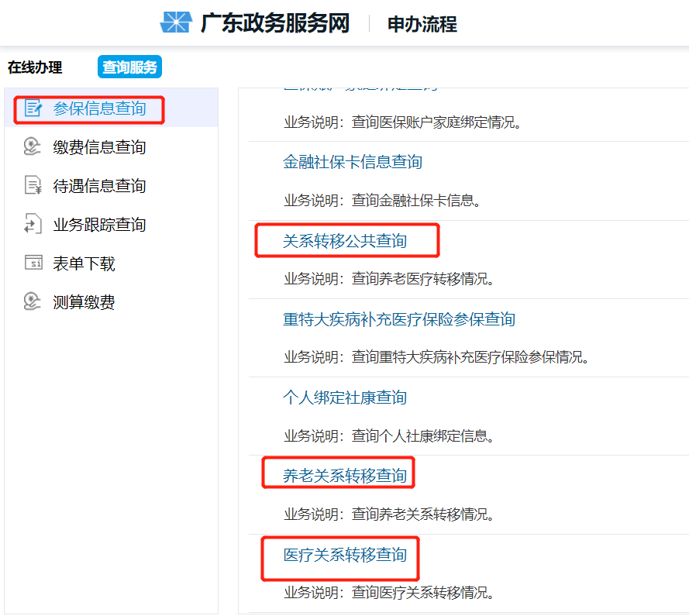Screen dimensions: 689x616
Task: Click the icon beside 业务跟踪查询
Action: pos(33,225)
